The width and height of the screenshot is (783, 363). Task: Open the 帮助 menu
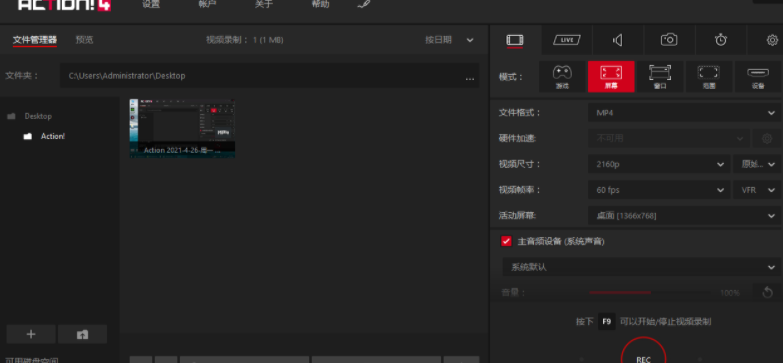[320, 4]
